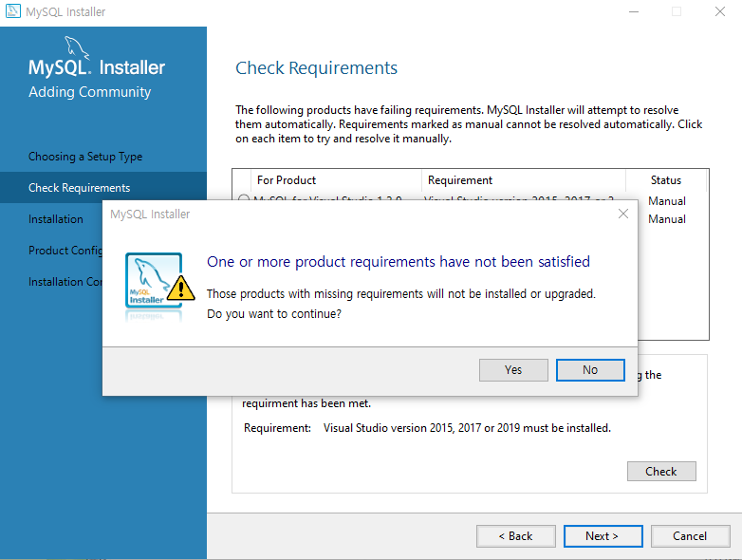Open the Installation Complete step in sidebar
The height and width of the screenshot is (560, 742).
coord(65,282)
